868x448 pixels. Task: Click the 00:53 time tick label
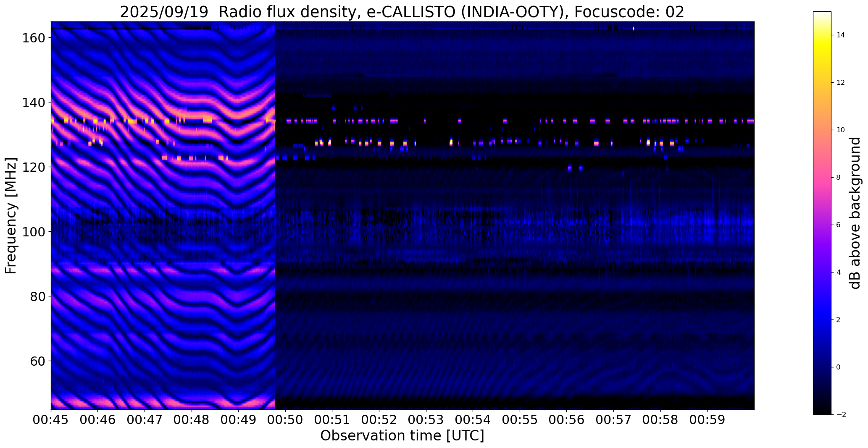tap(426, 420)
